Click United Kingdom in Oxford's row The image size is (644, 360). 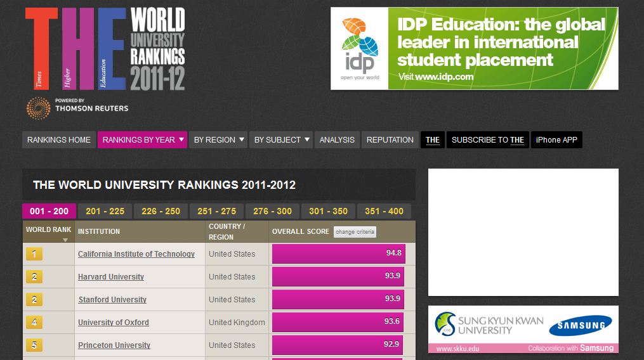pyautogui.click(x=237, y=323)
